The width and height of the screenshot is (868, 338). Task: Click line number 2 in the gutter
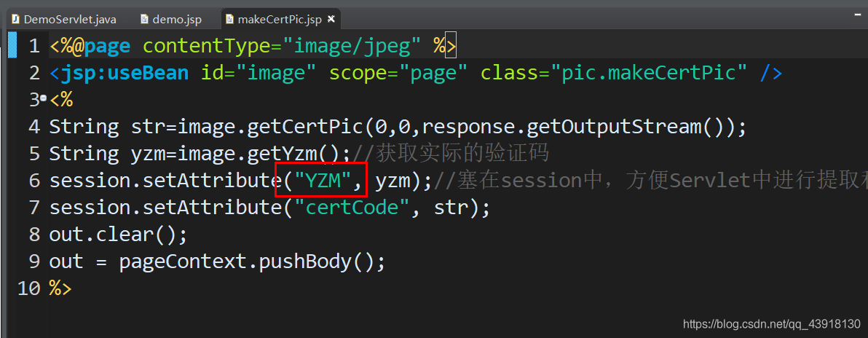click(34, 73)
